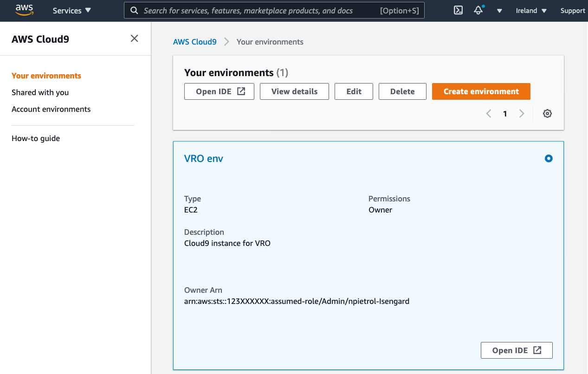Select page 1 in pagination

click(505, 114)
